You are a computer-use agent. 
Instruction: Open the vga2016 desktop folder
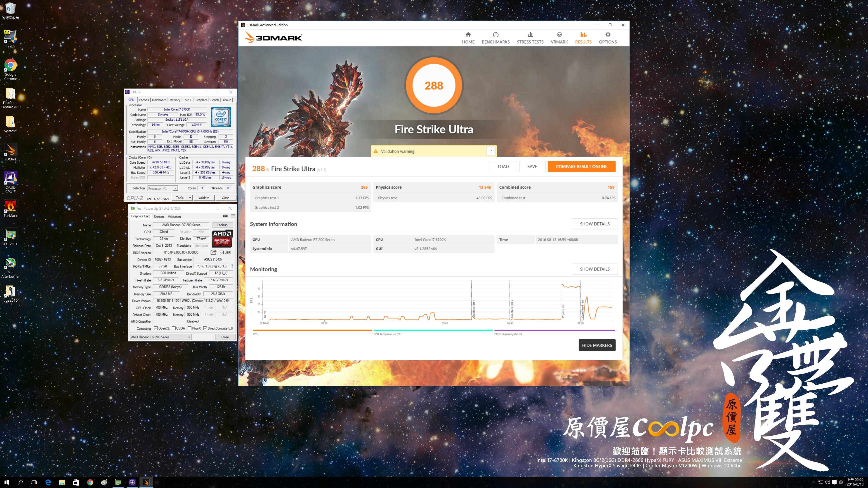coord(10,294)
